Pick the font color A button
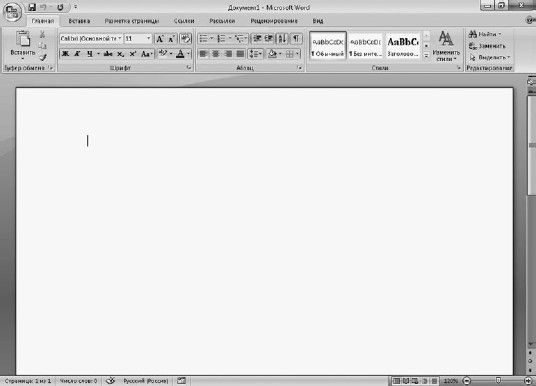This screenshot has height=386, width=536. tap(180, 54)
